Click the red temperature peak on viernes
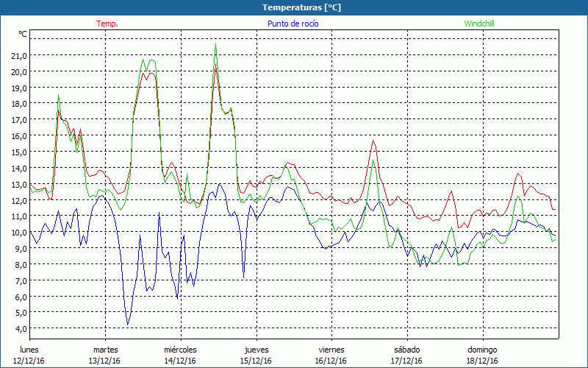588x368 pixels. click(x=373, y=141)
